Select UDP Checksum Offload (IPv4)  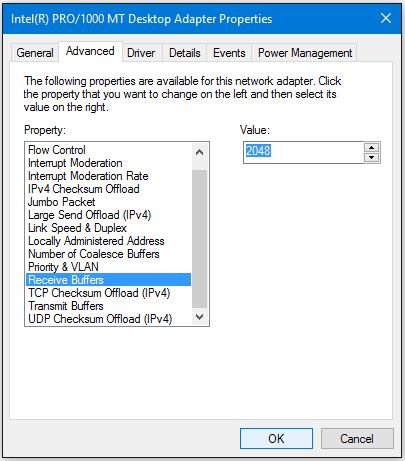coord(108,319)
